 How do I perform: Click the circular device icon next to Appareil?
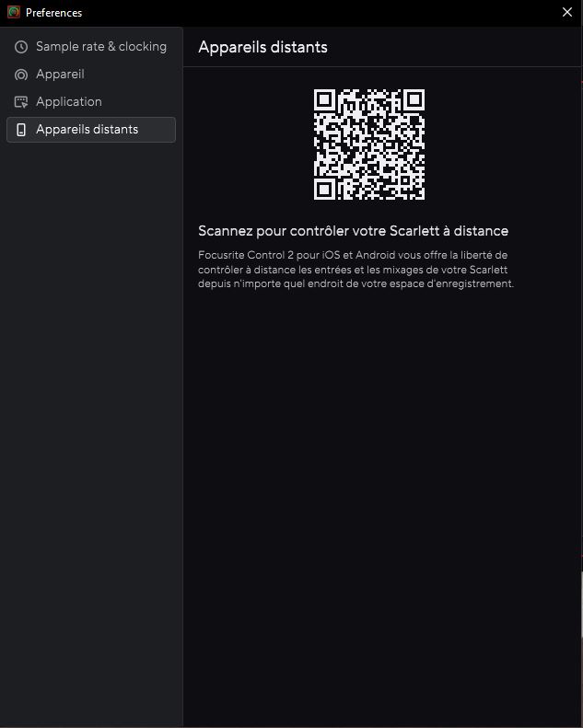coord(21,75)
